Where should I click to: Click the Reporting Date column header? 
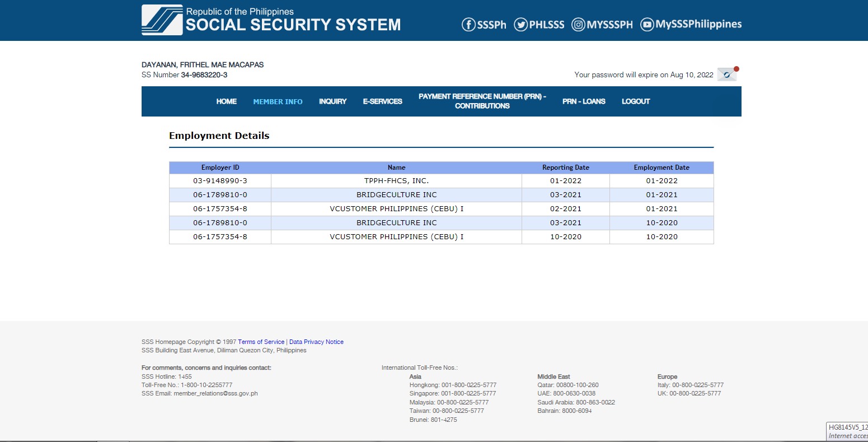[x=565, y=168]
